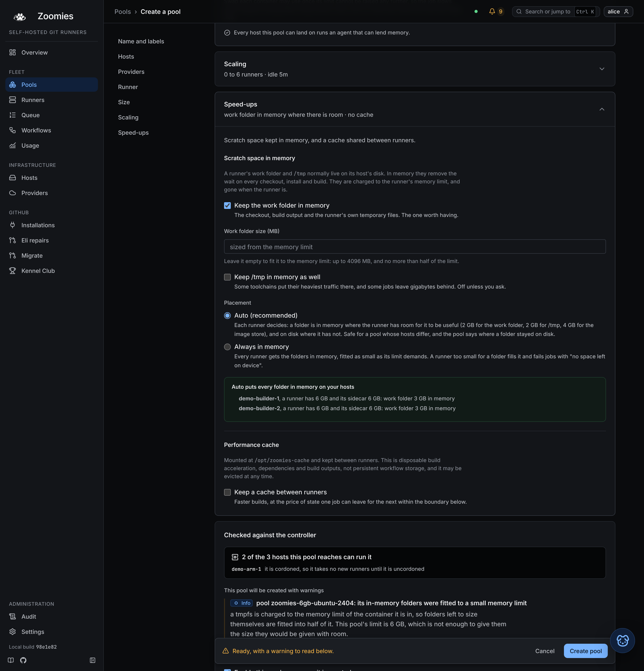Collapse the Speed-ups section chevron
This screenshot has height=671, width=644.
[602, 109]
